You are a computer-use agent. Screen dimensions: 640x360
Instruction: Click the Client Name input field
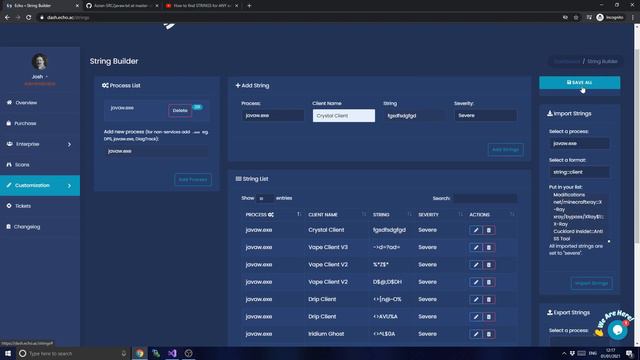click(x=344, y=116)
